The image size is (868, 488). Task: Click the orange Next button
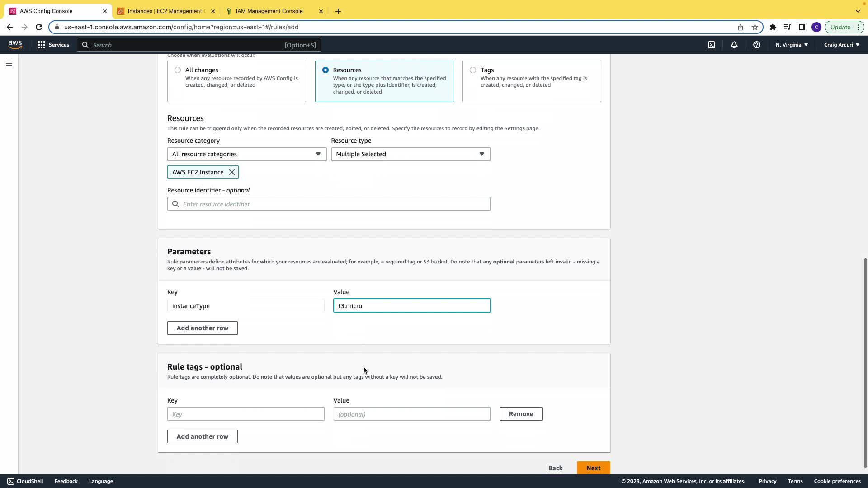(593, 468)
